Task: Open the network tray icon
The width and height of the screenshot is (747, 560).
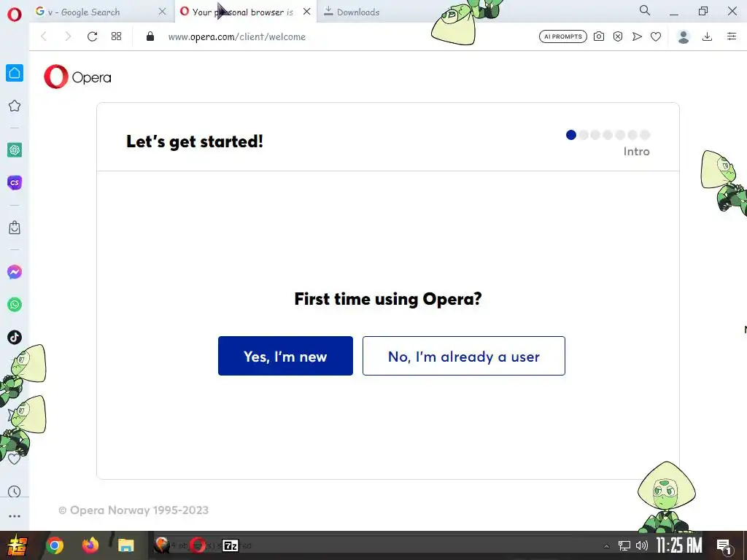Action: (624, 545)
